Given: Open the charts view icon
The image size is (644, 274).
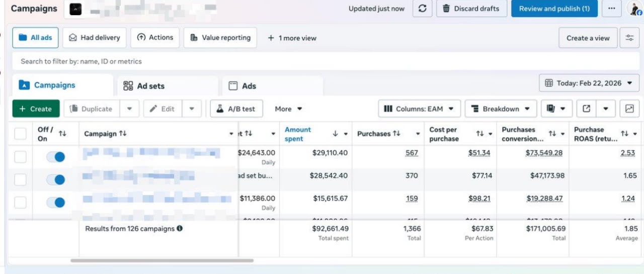Looking at the screenshot, I should pos(629,109).
